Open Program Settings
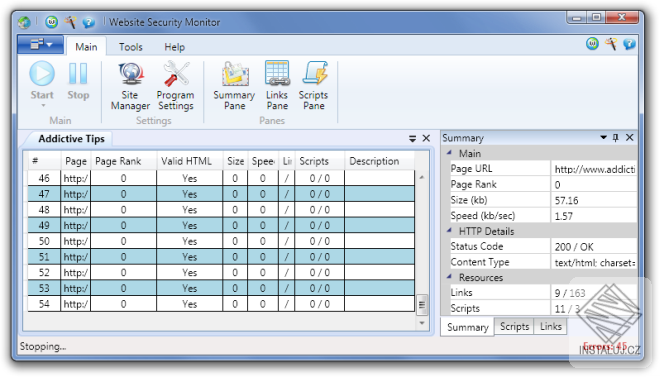 176,86
